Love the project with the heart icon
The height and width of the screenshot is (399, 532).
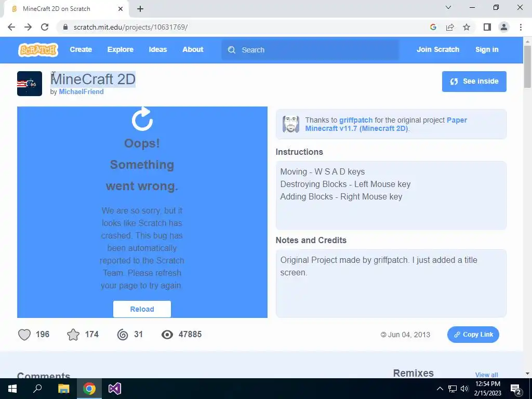(24, 335)
